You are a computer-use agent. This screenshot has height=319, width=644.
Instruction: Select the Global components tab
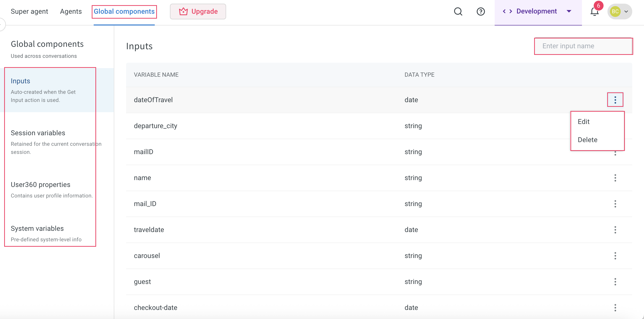tap(124, 12)
